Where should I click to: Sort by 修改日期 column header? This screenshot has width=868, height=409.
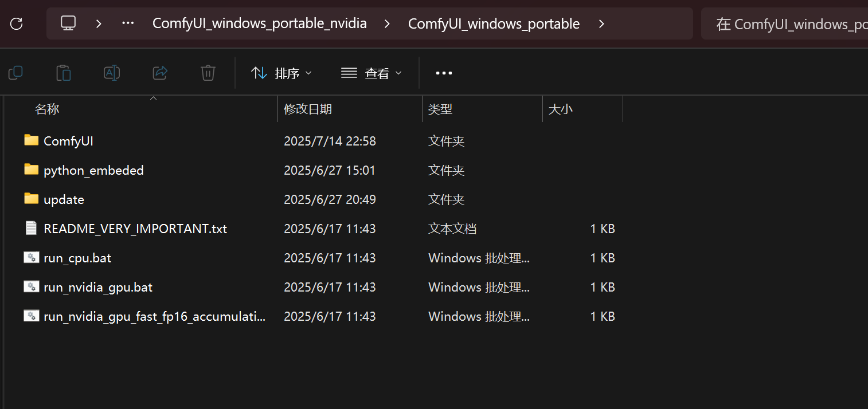point(308,109)
